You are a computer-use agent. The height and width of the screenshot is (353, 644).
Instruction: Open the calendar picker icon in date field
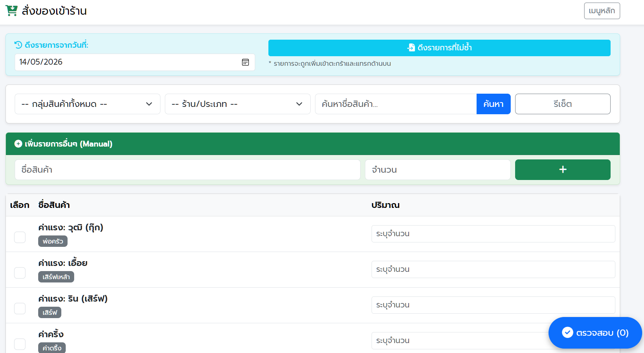246,62
